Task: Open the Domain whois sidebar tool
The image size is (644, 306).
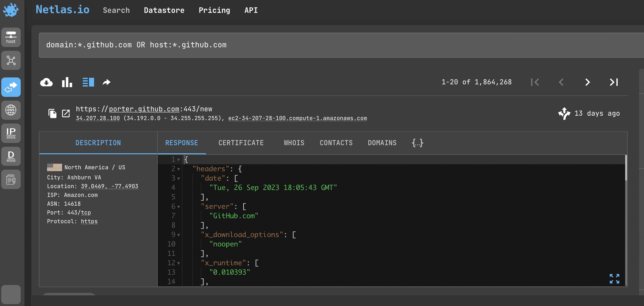Action: point(11,156)
